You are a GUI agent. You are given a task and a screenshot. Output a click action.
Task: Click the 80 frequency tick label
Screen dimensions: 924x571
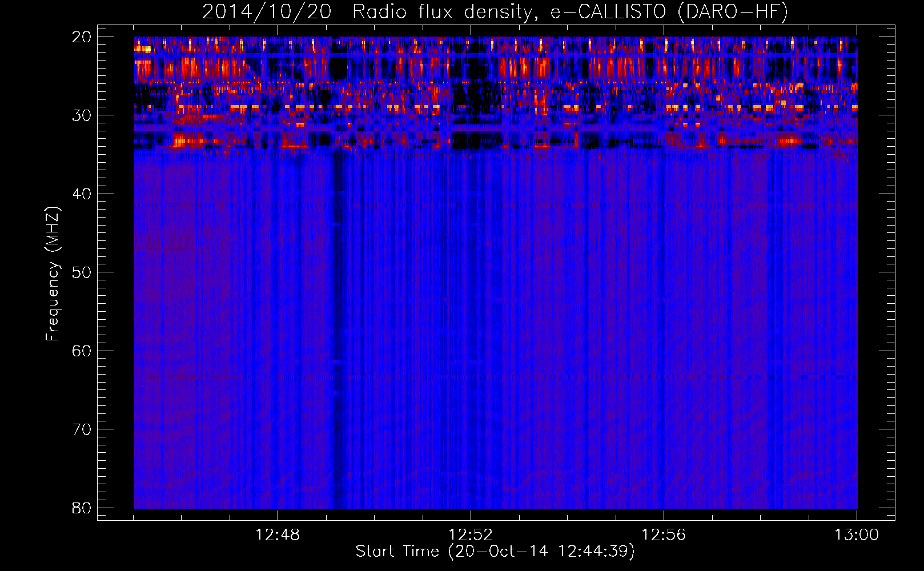pos(82,508)
